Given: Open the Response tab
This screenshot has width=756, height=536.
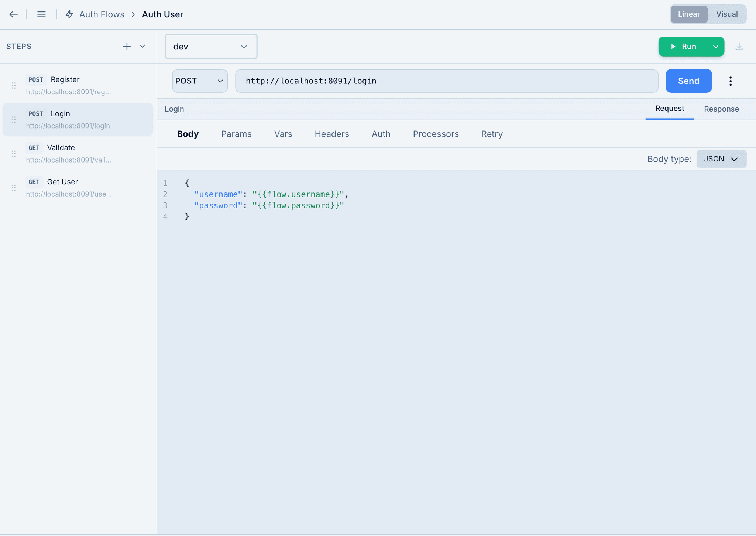Looking at the screenshot, I should pos(721,109).
